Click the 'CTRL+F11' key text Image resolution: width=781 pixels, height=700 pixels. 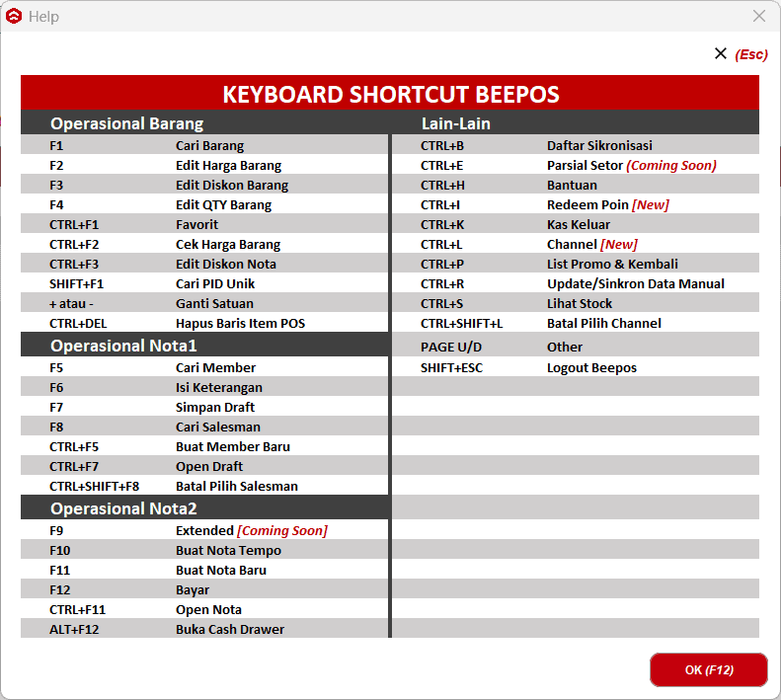(x=77, y=610)
